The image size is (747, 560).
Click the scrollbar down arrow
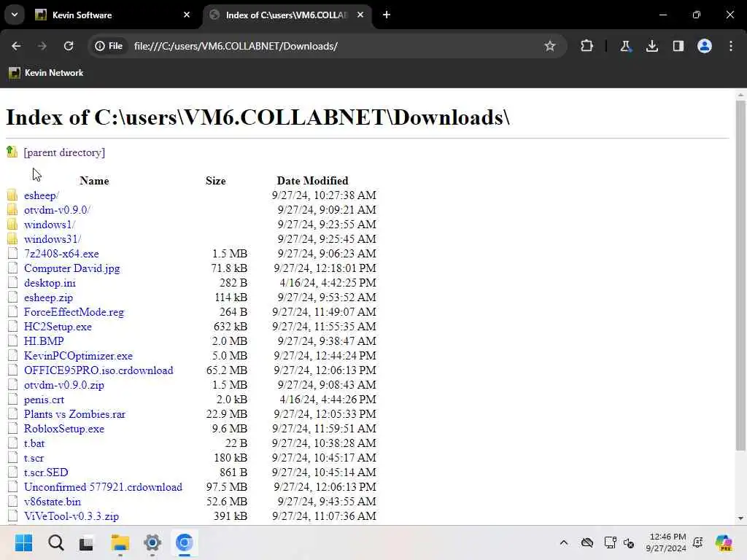[x=740, y=518]
